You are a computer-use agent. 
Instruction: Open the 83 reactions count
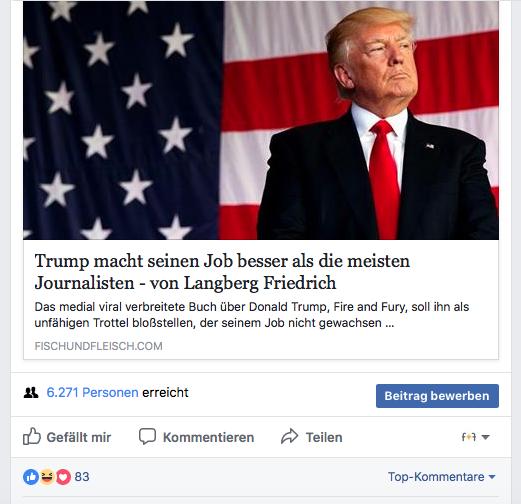[82, 477]
